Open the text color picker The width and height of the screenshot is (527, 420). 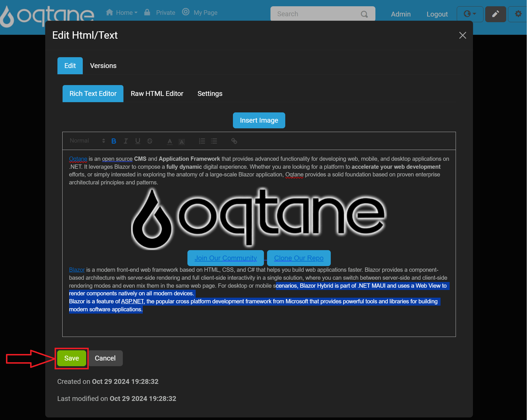(x=170, y=141)
